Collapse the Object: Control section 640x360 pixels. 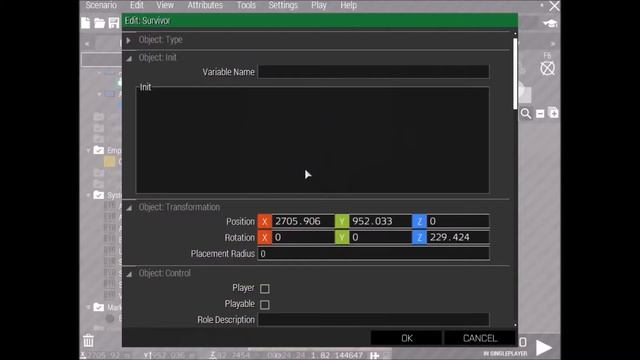click(129, 274)
